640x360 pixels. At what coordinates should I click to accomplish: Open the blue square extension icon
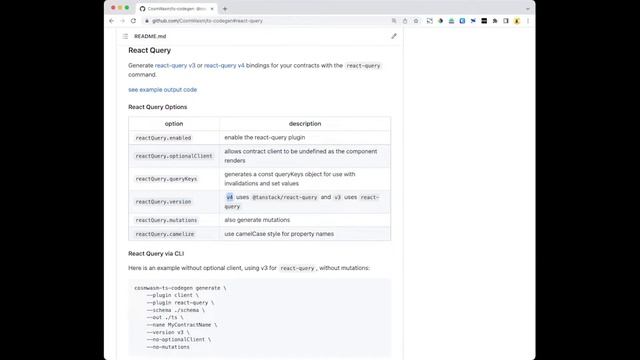tap(462, 21)
